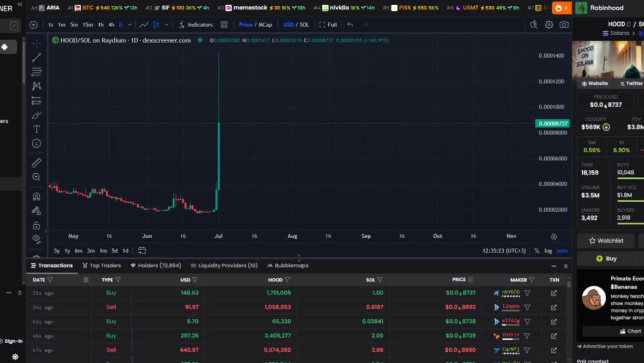Screen dimensions: 644x363
Task: Activate the chart zoom-in tool
Action: pos(36,177)
